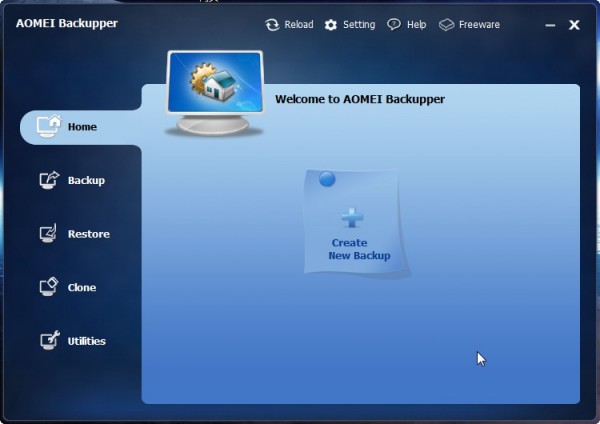
Task: Click the Backup icon in sidebar
Action: [x=49, y=181]
